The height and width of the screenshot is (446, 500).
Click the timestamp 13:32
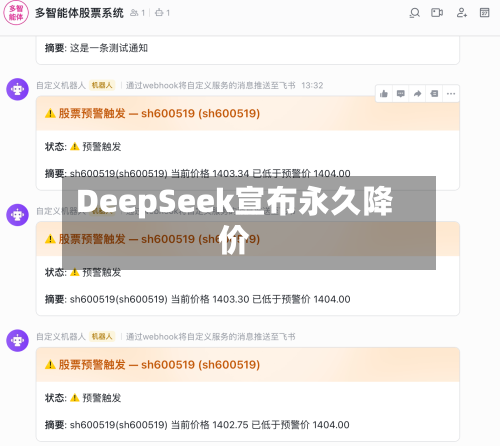tap(312, 85)
